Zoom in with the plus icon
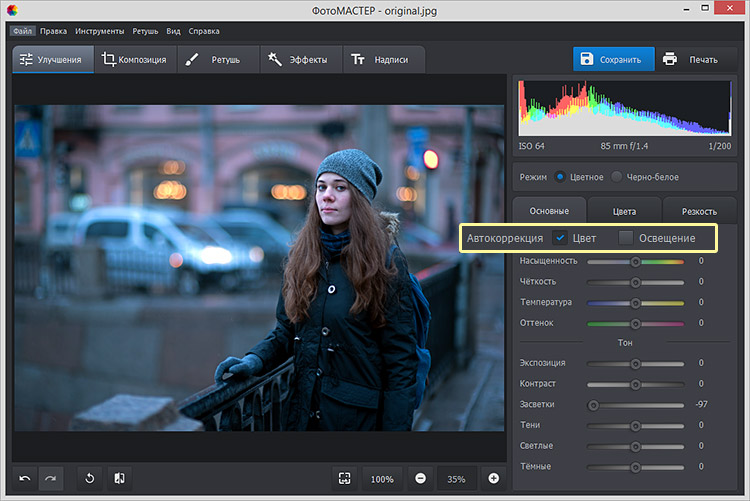The height and width of the screenshot is (501, 750). (x=493, y=478)
